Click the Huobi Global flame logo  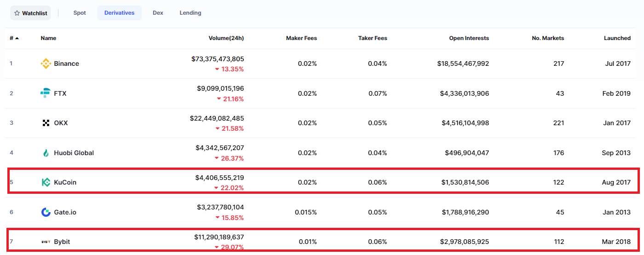[46, 153]
